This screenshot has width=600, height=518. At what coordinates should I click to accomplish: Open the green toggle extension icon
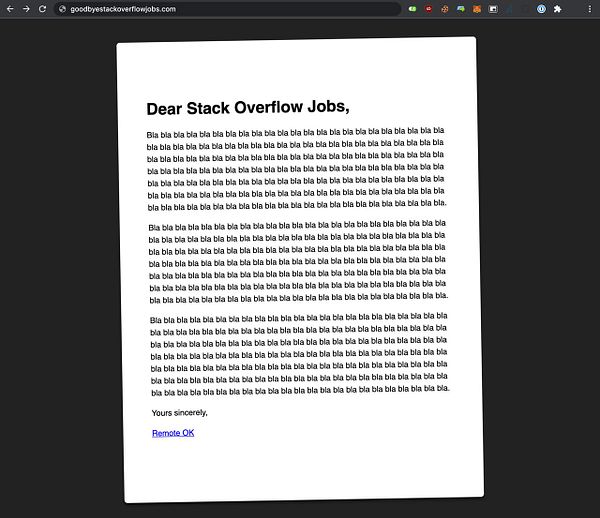click(x=412, y=9)
